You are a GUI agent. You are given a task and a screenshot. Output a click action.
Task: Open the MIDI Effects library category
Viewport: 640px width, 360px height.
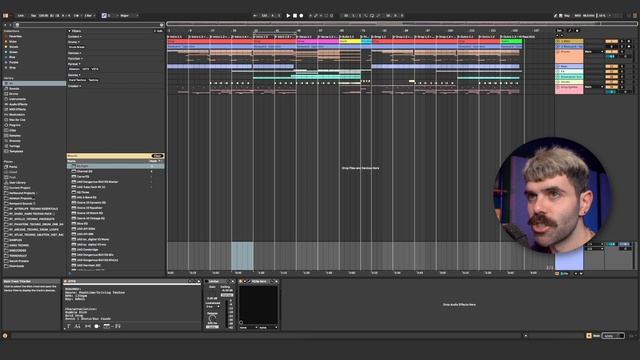pos(17,109)
